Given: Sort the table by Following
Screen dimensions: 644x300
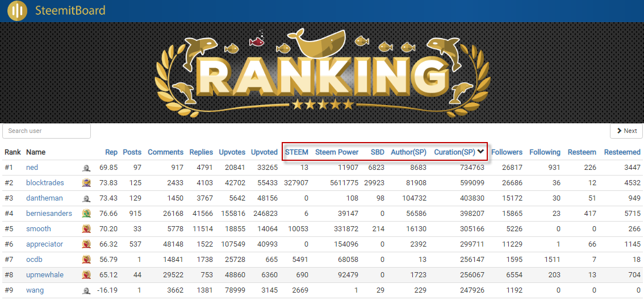Looking at the screenshot, I should pos(545,152).
